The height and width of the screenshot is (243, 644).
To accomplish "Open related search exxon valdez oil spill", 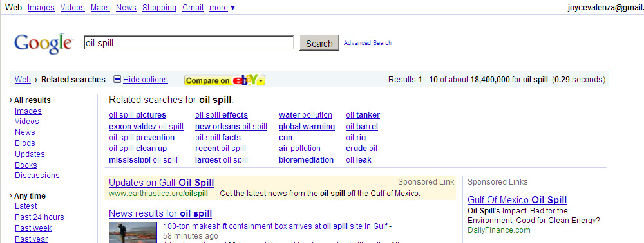I will point(146,127).
